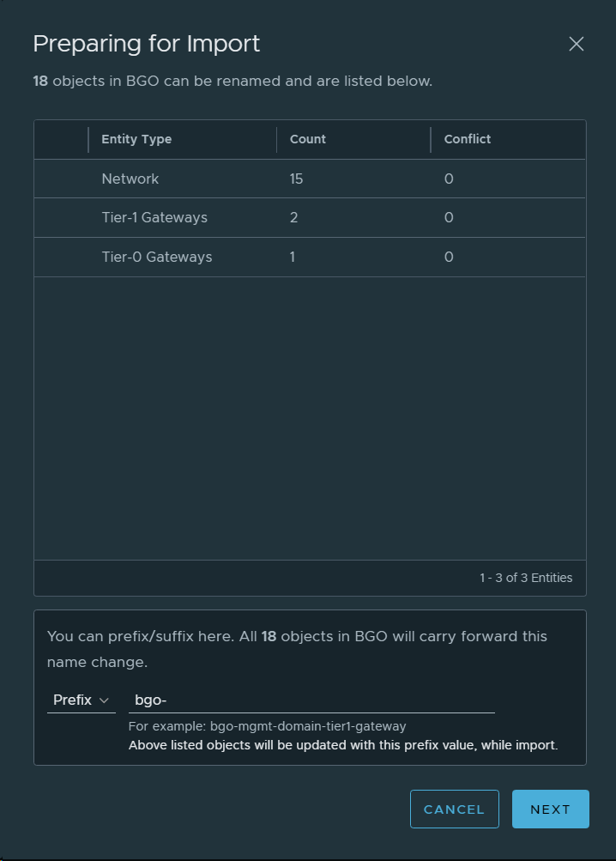The image size is (616, 861).
Task: Click the Tier-0 Gateways conflict value
Action: (x=449, y=257)
